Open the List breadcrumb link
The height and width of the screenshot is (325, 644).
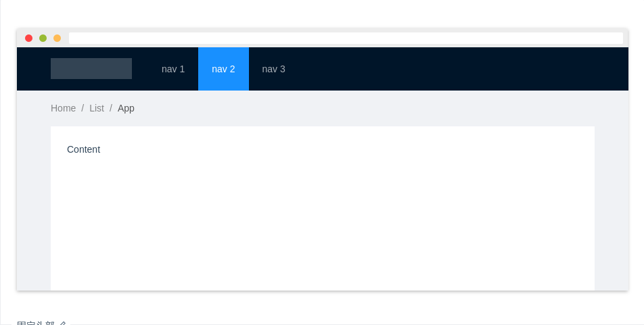97,108
